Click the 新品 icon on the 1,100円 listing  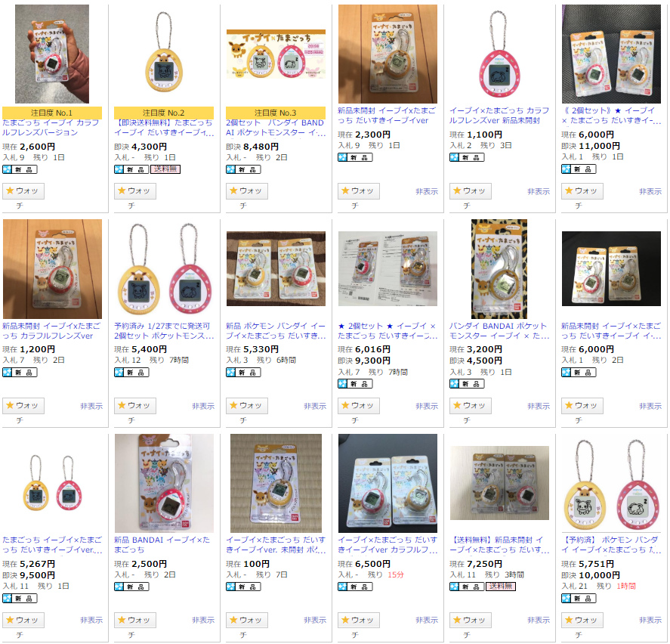pyautogui.click(x=467, y=157)
